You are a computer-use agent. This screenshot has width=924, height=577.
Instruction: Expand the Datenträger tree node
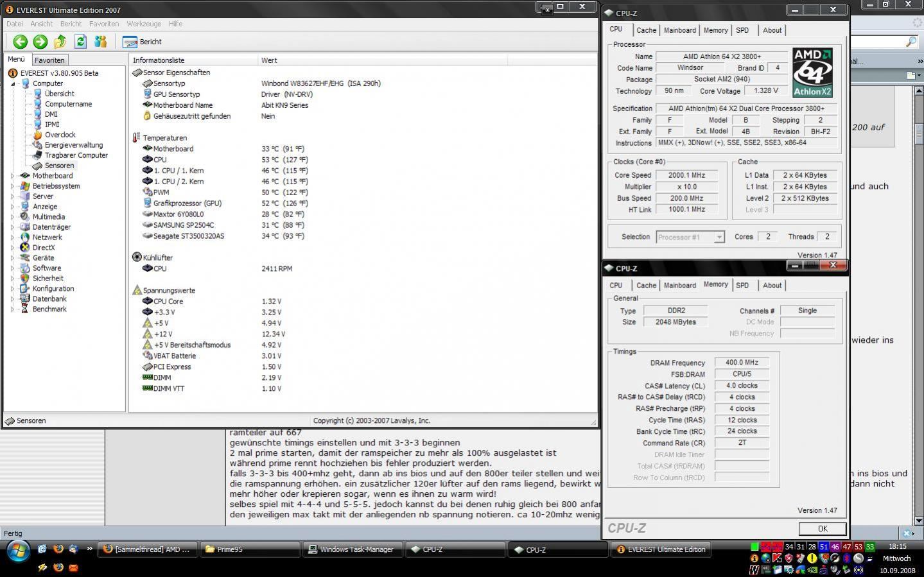[12, 227]
